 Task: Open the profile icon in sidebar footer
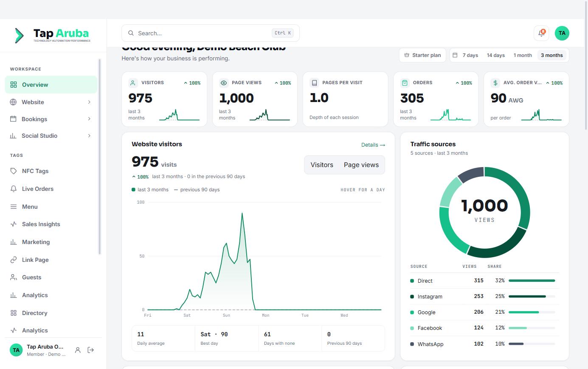coord(78,350)
